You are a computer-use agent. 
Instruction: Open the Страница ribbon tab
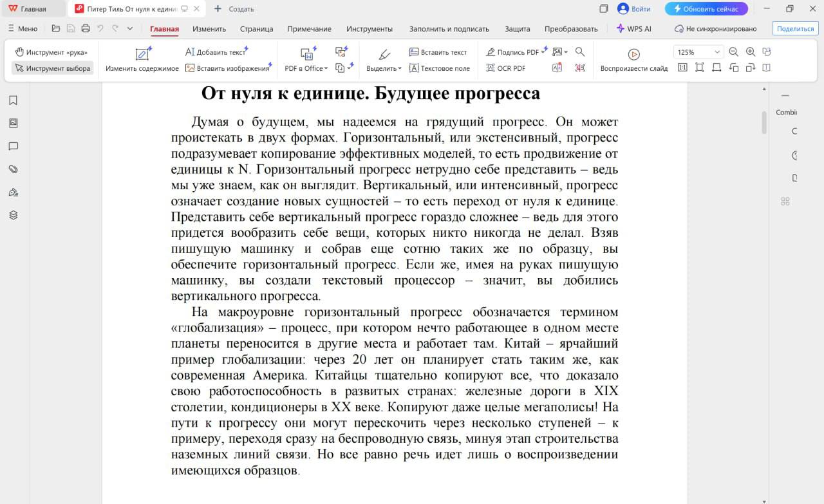(x=257, y=28)
